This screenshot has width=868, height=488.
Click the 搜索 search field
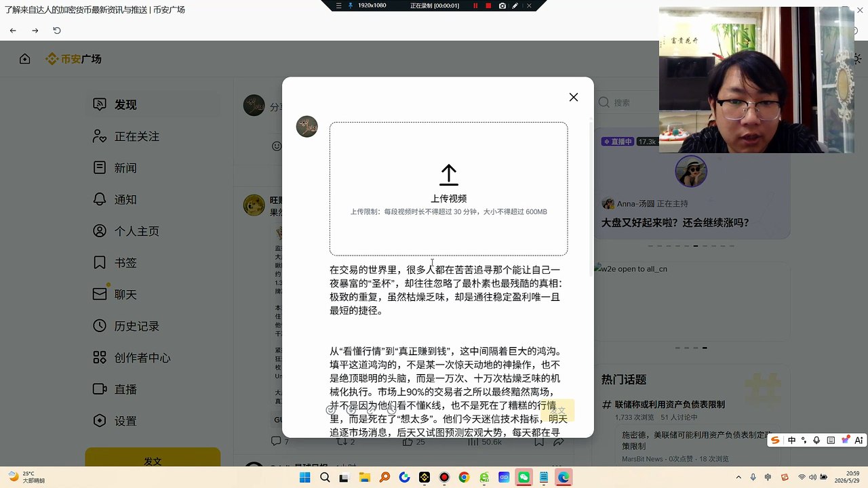(x=627, y=102)
